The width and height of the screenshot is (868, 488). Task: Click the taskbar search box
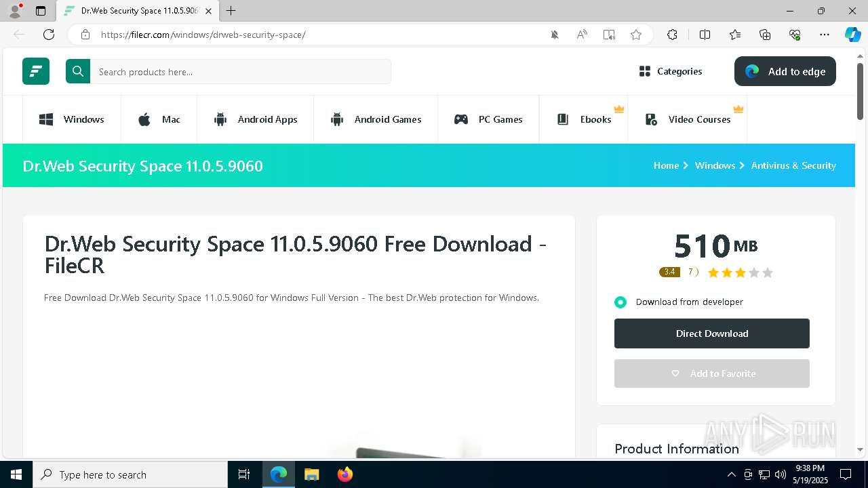(x=130, y=474)
